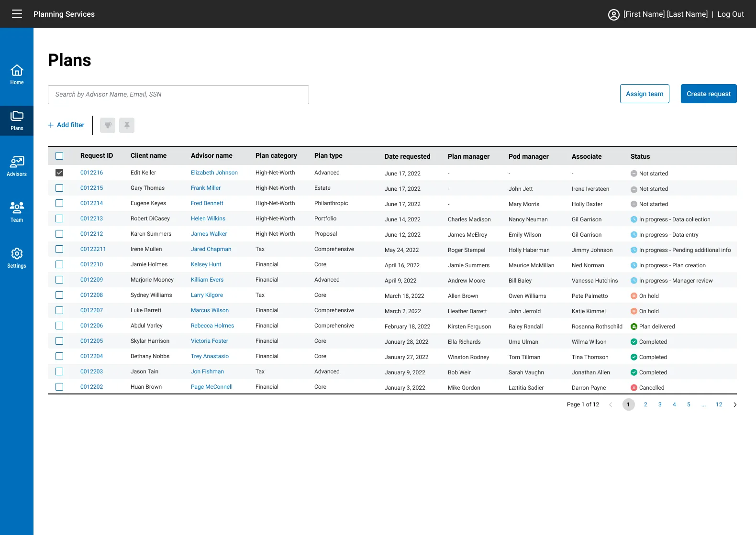Go to page 5
Screen dimensions: 756x535
[689, 404]
